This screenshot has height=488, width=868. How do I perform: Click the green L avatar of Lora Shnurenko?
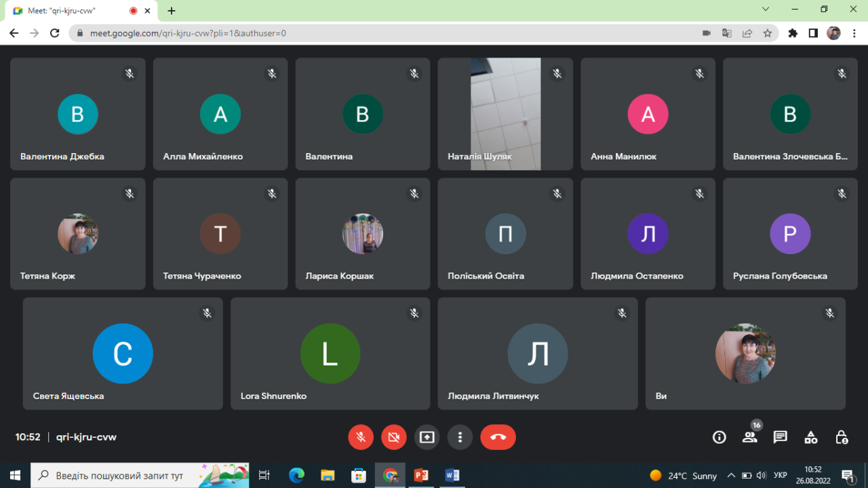330,354
